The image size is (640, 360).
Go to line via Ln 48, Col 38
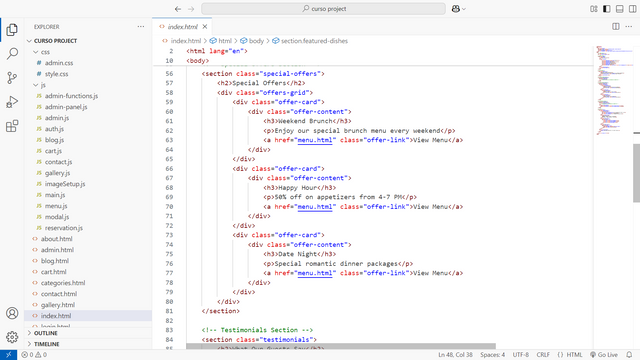coord(456,355)
